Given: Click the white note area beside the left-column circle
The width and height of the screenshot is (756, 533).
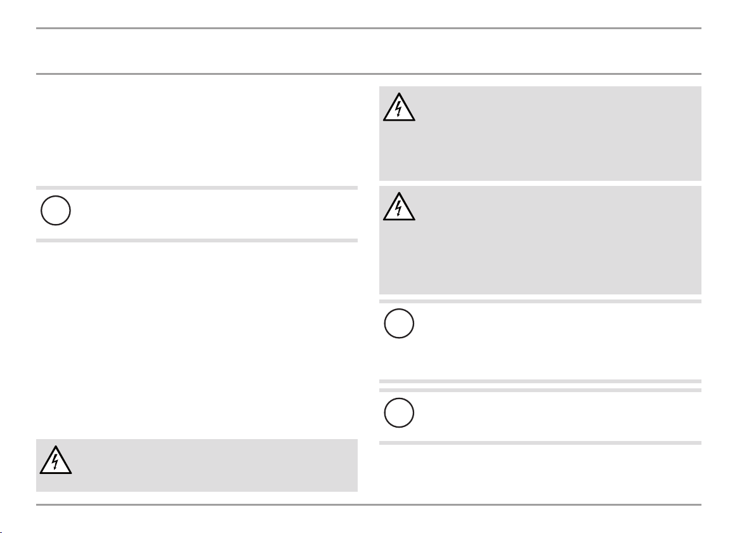Looking at the screenshot, I should (x=214, y=214).
